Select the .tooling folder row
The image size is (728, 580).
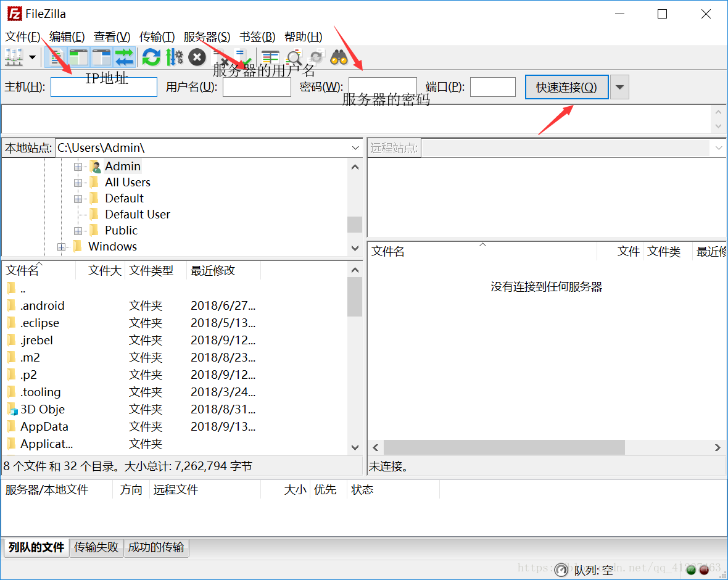175,392
